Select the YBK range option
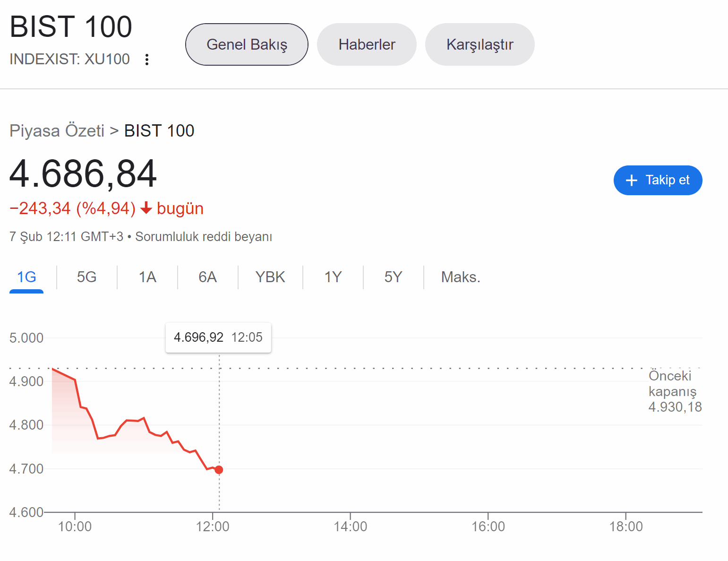 coord(270,277)
